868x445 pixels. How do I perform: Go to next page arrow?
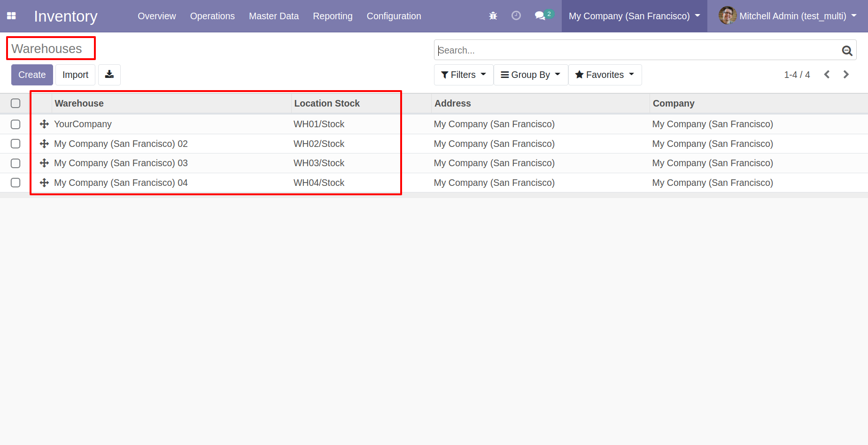pos(846,75)
